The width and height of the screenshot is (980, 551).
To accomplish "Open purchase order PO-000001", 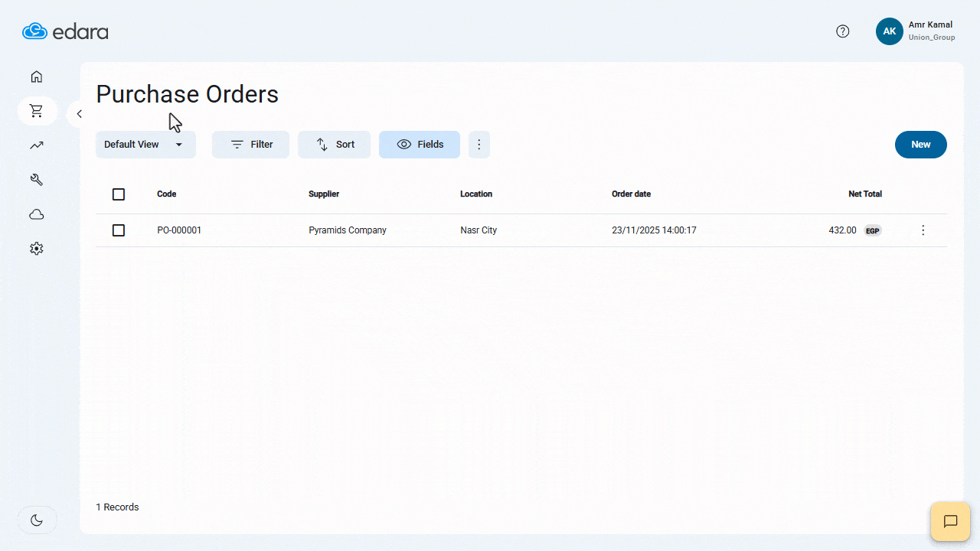I will 179,230.
